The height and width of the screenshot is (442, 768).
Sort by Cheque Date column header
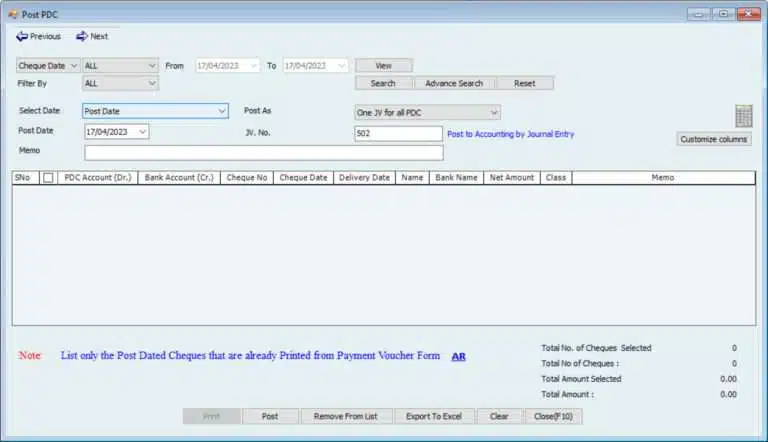coord(303,178)
